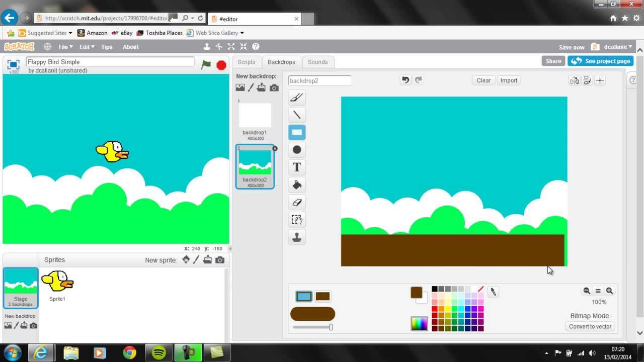Select the Text tool
Image resolution: width=644 pixels, height=362 pixels.
pos(297,167)
